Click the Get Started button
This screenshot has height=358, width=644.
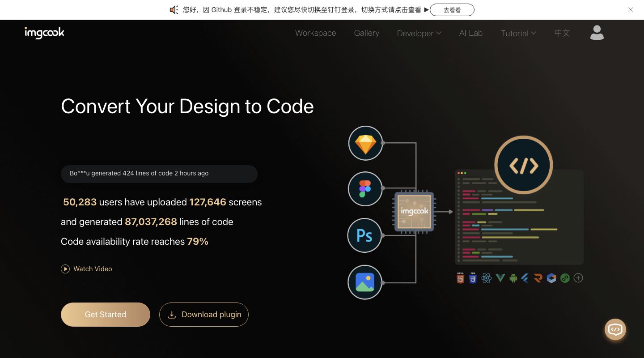point(106,315)
